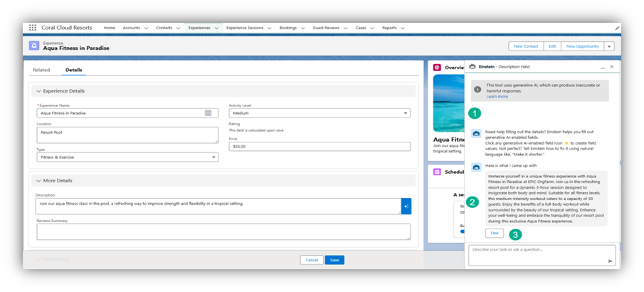Collapse the Experience Details section
Viewport: 644px width, 292px height.
(x=39, y=91)
